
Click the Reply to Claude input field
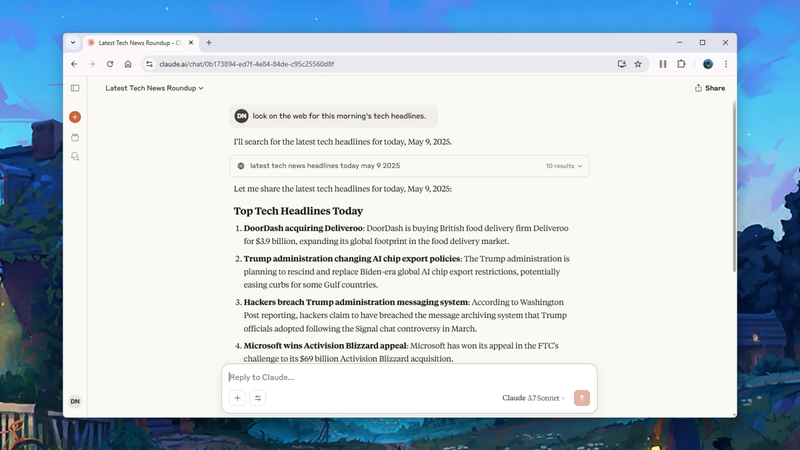[x=409, y=377]
